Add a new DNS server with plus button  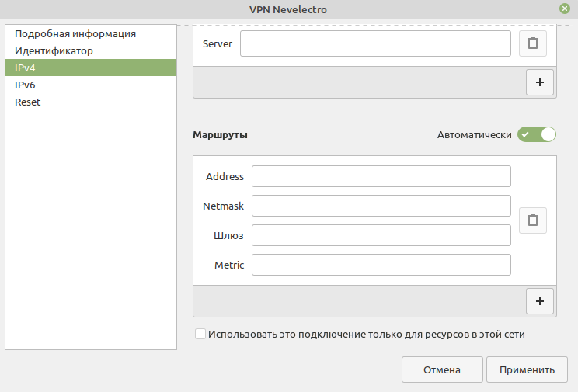point(540,82)
